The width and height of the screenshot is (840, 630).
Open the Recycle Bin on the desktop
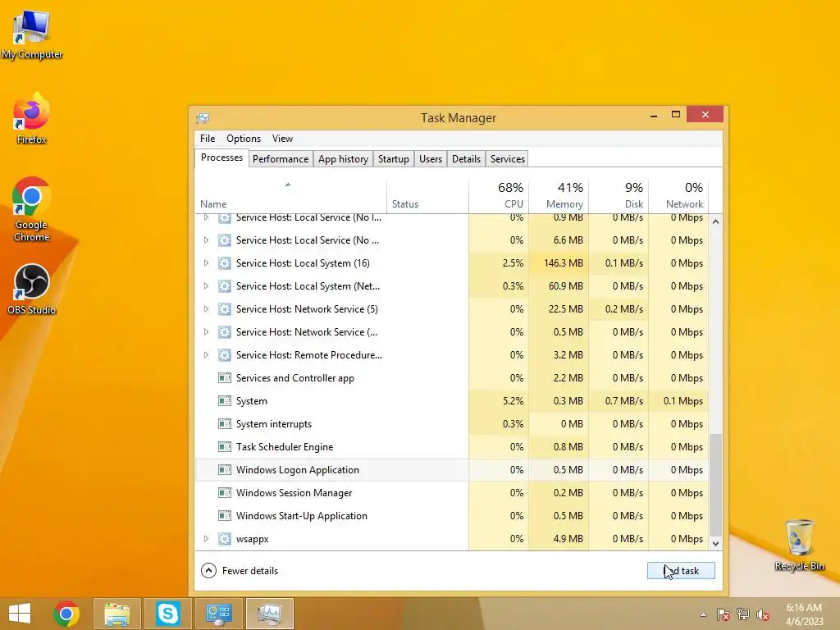click(x=799, y=545)
